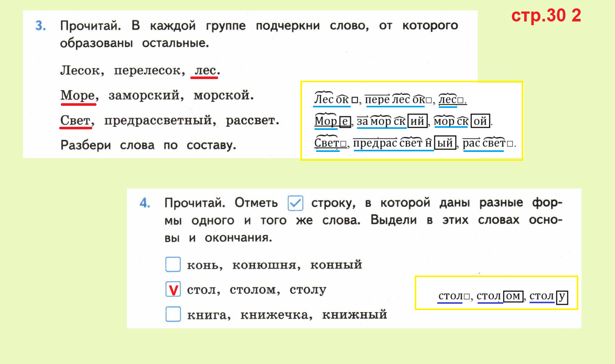Select the underlined word Свет
615x364 pixels.
tap(75, 120)
